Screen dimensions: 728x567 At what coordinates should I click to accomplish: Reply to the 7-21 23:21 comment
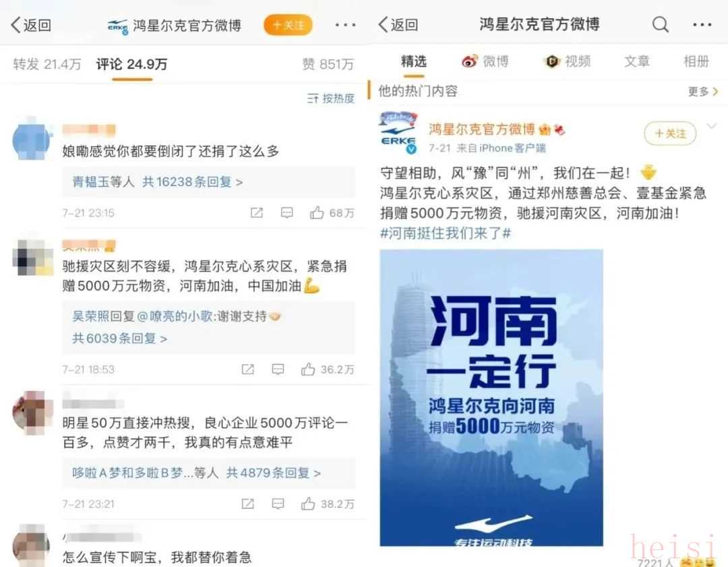(x=278, y=504)
